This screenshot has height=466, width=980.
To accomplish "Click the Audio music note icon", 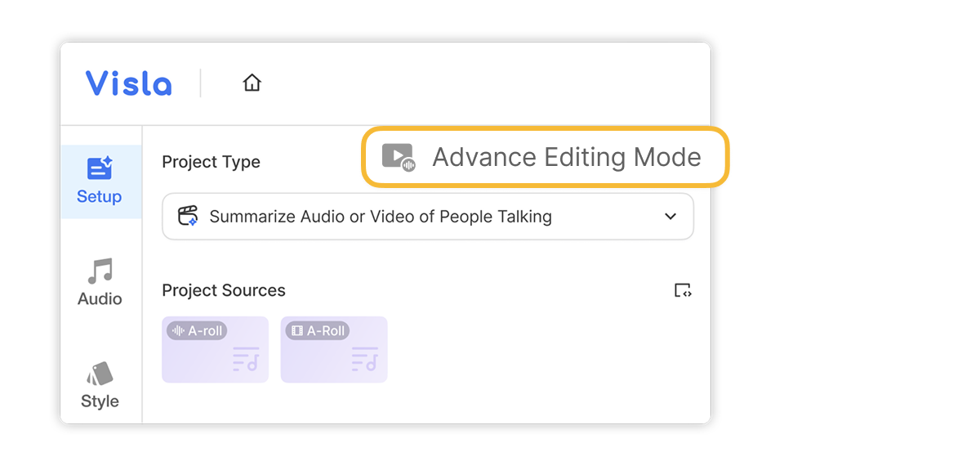I will (100, 271).
